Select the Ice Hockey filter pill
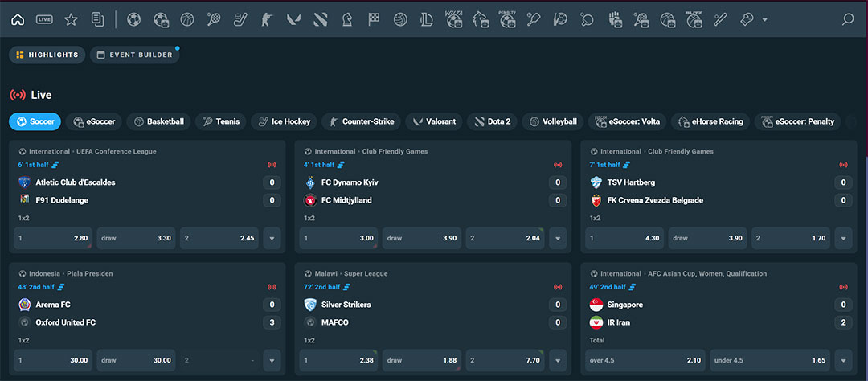 pyautogui.click(x=284, y=121)
